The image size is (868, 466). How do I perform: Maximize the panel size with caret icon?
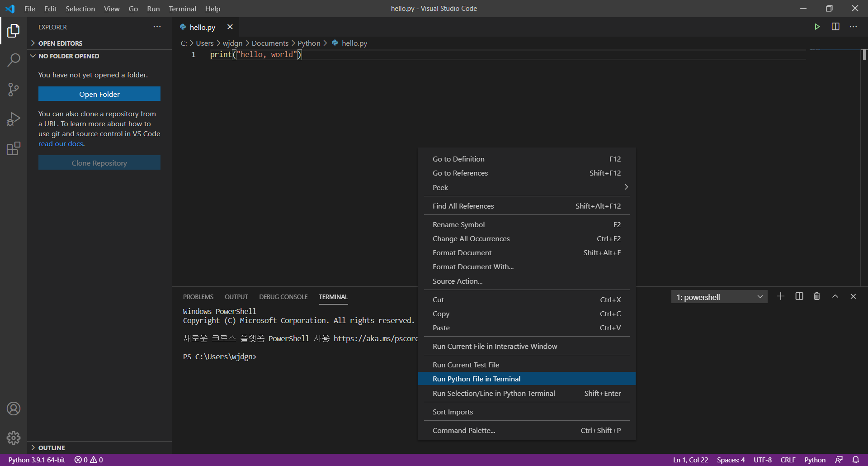coord(835,296)
